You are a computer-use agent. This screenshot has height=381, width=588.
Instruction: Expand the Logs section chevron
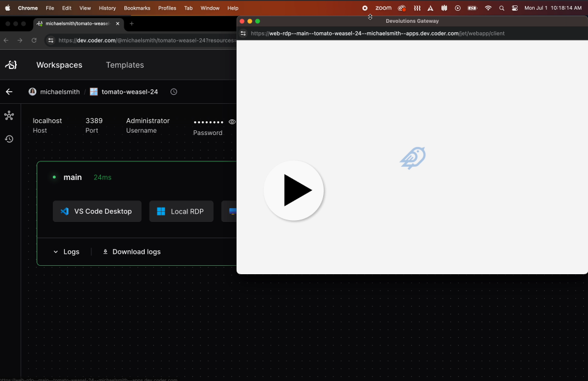click(55, 251)
